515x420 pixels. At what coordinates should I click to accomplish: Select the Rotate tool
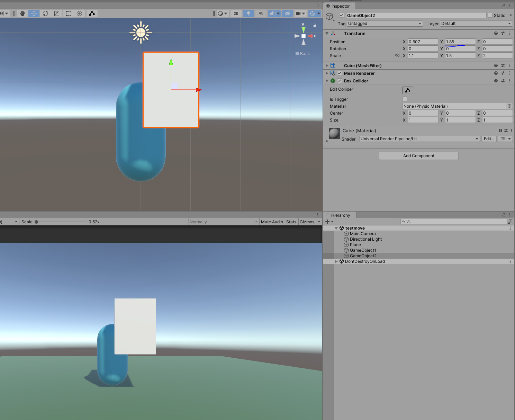point(45,14)
